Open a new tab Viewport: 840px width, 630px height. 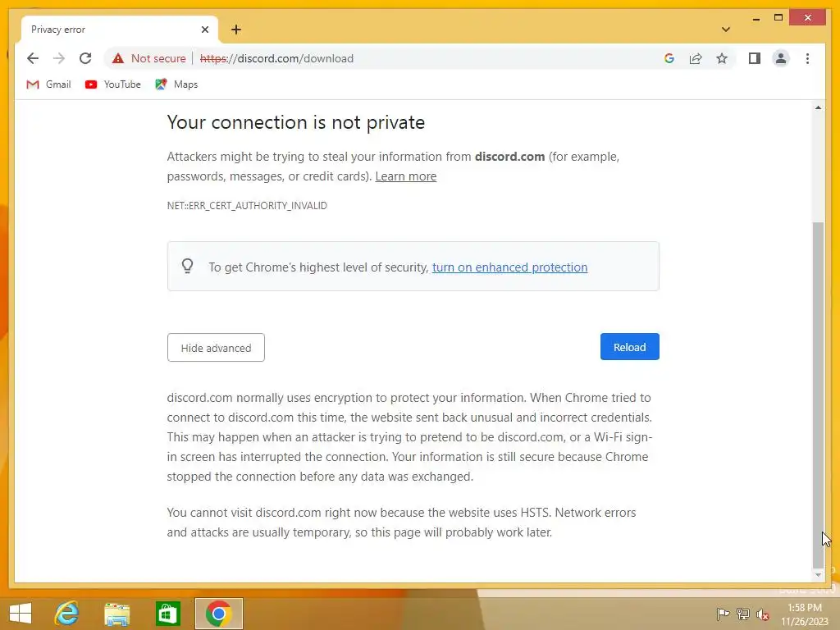(236, 30)
